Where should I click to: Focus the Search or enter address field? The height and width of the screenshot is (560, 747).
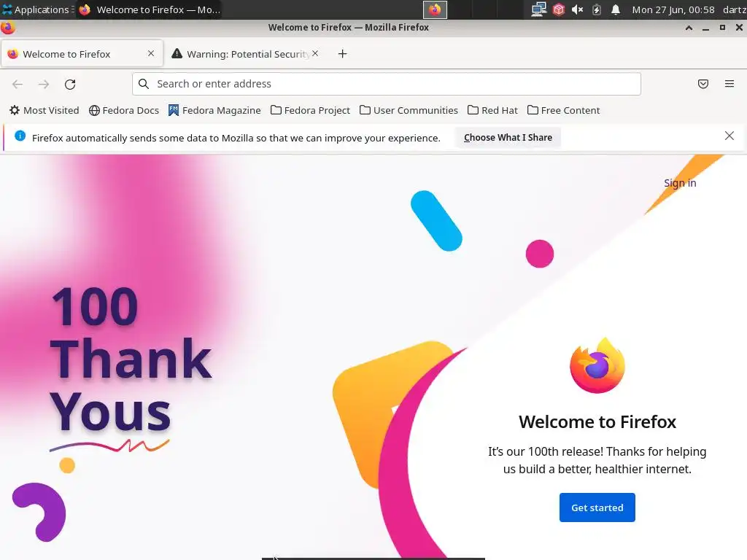[x=387, y=84]
